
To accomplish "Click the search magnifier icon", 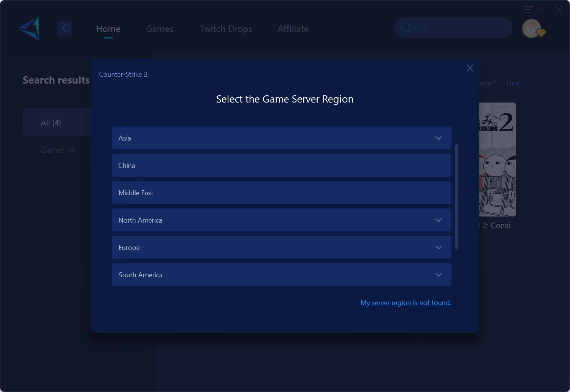I will click(406, 28).
